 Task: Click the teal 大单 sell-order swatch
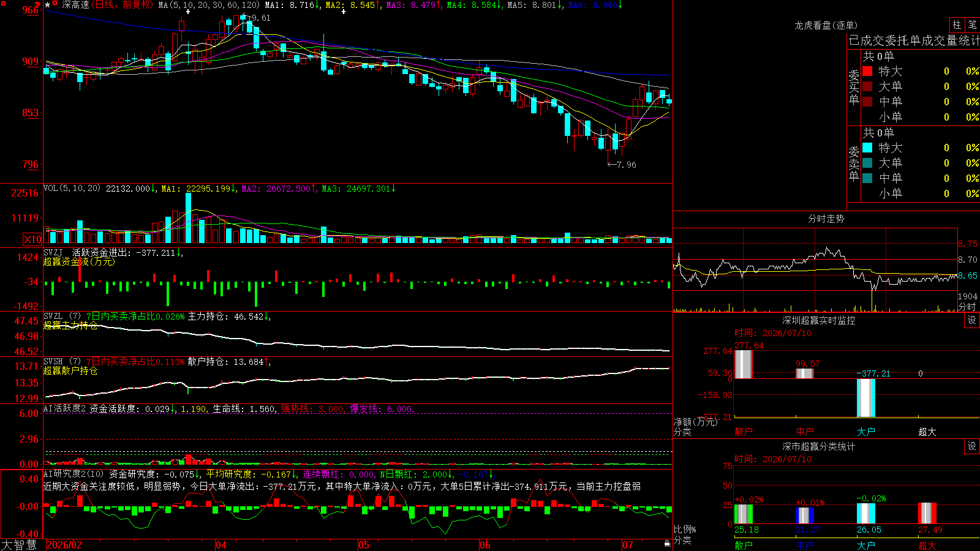867,163
